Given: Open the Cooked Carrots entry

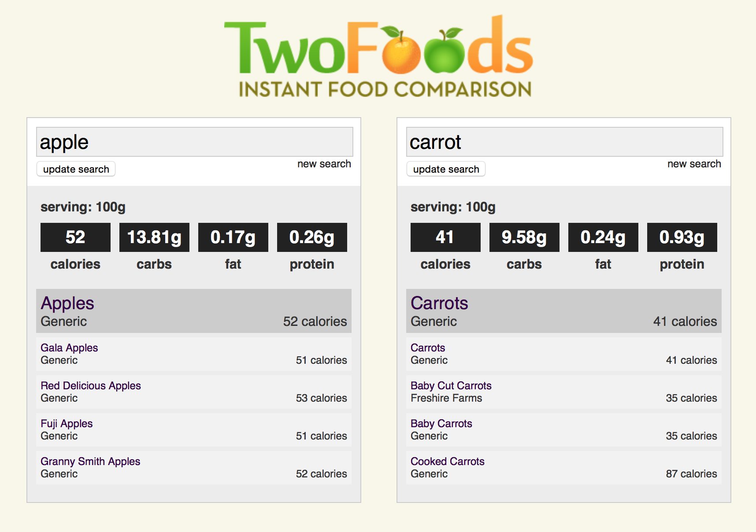Looking at the screenshot, I should [448, 461].
